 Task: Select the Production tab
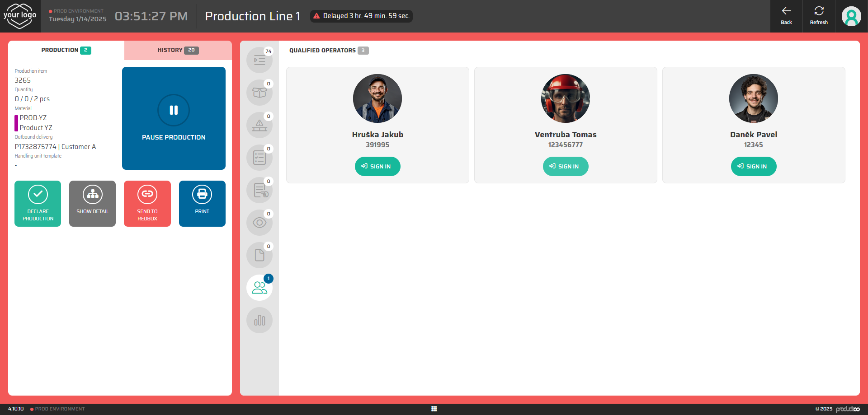click(66, 50)
